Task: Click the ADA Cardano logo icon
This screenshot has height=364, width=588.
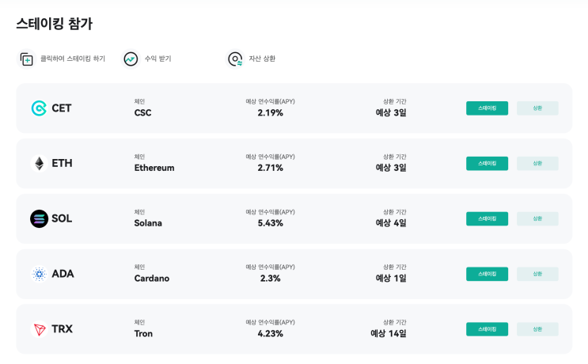Action: tap(39, 274)
